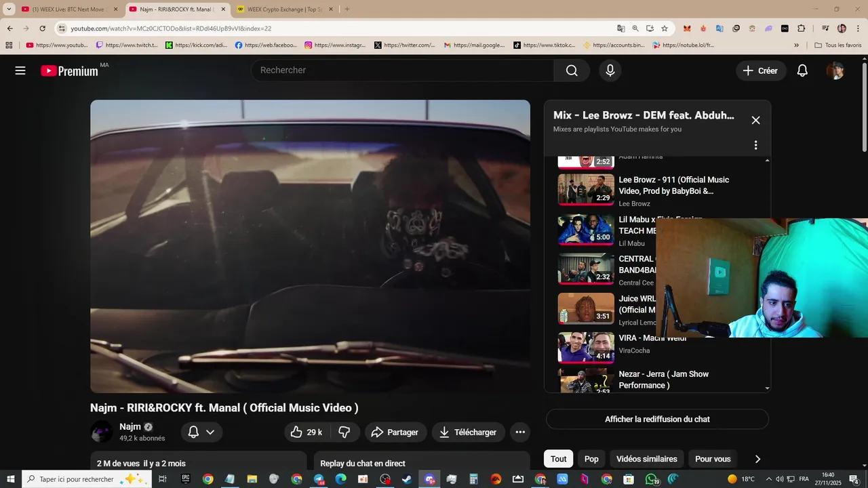
Task: Close the Najm RIRI&ROCKY browser tab
Action: tap(223, 9)
